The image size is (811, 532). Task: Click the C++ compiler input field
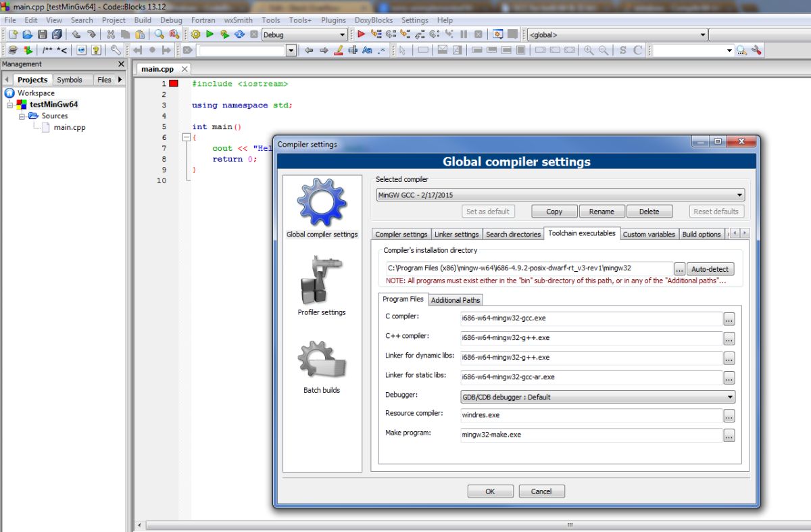click(x=591, y=337)
